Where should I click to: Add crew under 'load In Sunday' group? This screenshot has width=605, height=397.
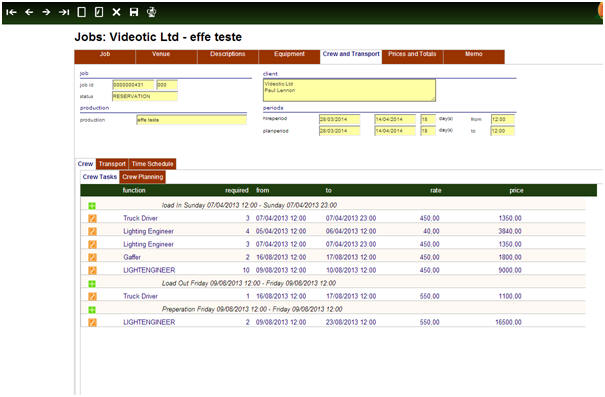pos(92,206)
